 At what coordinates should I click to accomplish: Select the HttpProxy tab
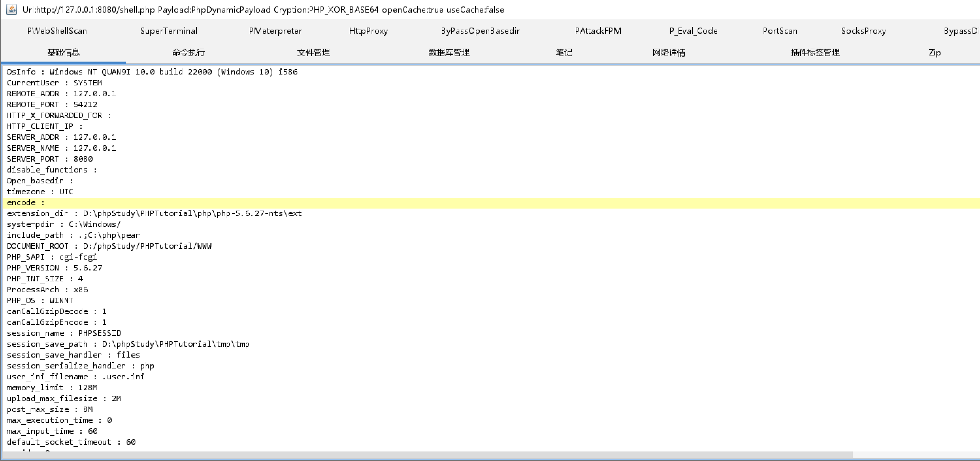pyautogui.click(x=368, y=31)
